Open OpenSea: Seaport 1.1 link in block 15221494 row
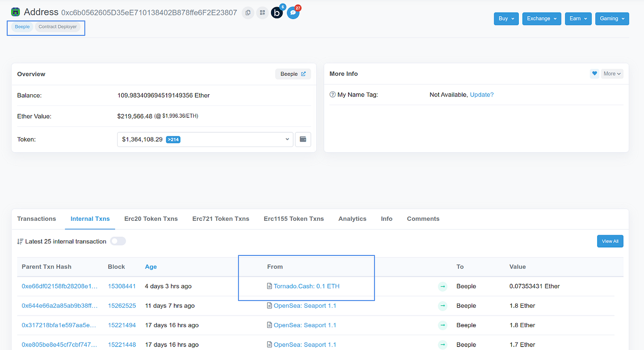Image resolution: width=644 pixels, height=350 pixels. tap(305, 325)
